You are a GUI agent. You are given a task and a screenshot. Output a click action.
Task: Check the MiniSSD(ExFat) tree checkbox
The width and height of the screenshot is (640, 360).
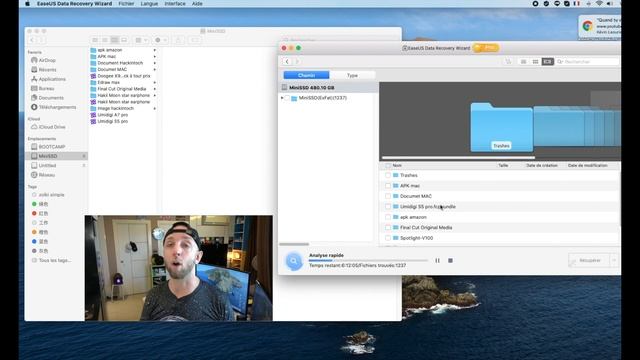[x=287, y=98]
